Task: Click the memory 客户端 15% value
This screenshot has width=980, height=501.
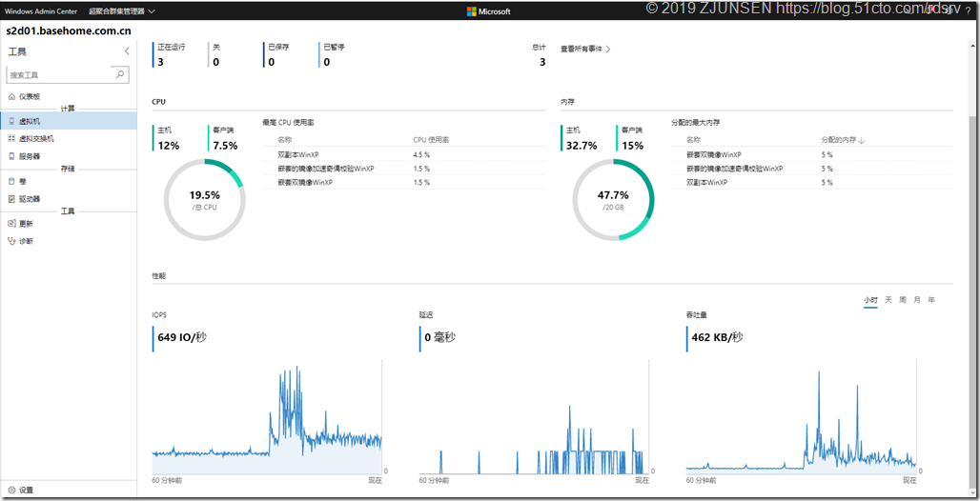Action: [x=632, y=146]
